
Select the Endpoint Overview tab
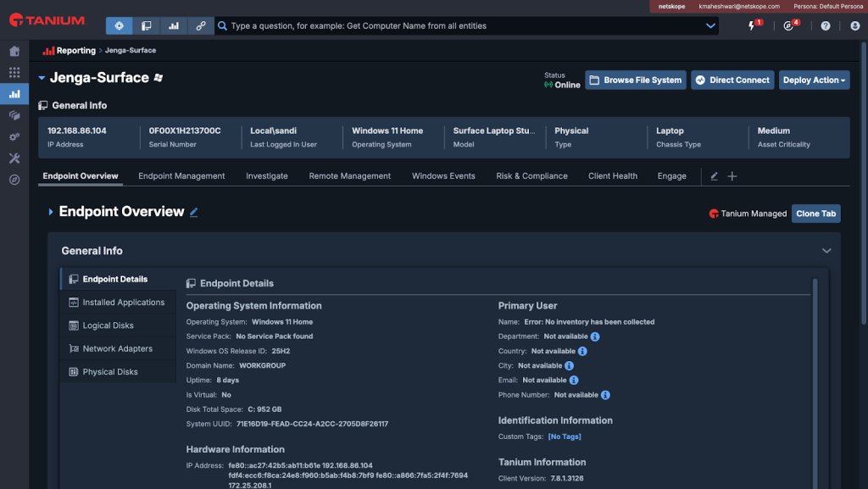click(x=81, y=176)
